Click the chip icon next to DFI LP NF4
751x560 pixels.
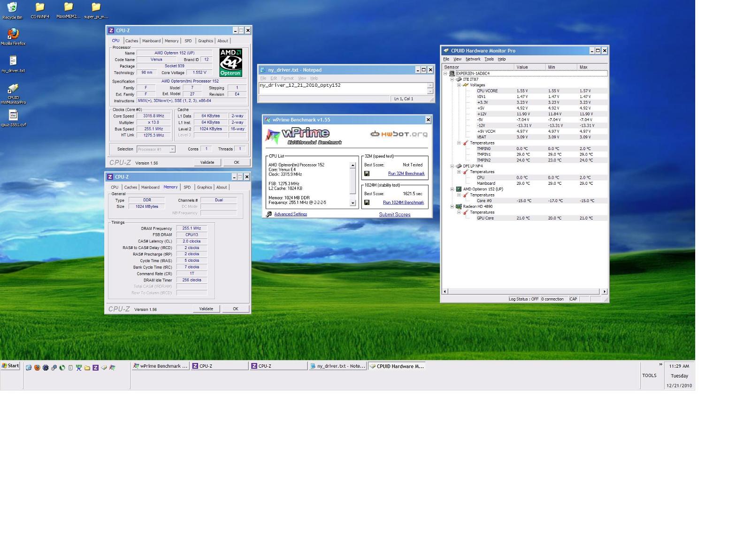pos(459,166)
